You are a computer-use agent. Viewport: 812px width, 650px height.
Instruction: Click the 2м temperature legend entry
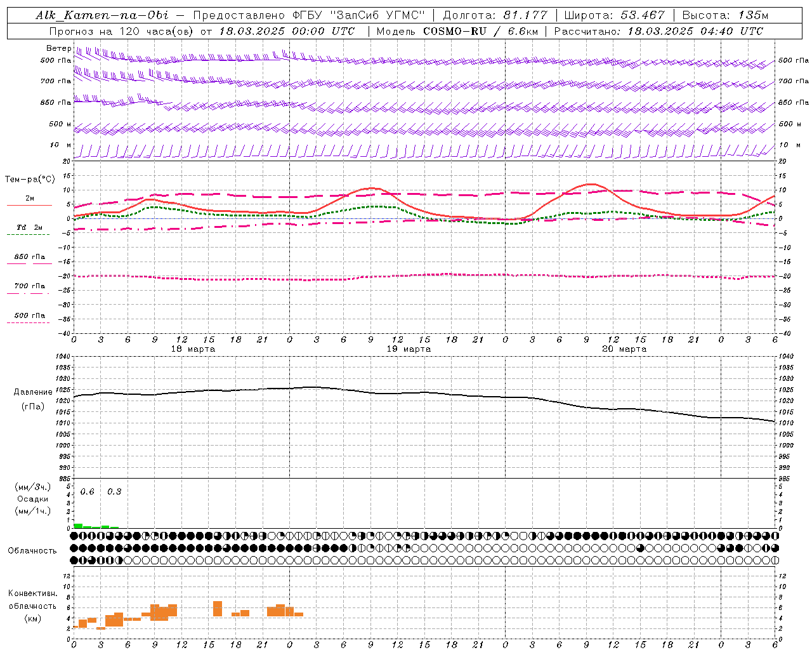click(30, 199)
